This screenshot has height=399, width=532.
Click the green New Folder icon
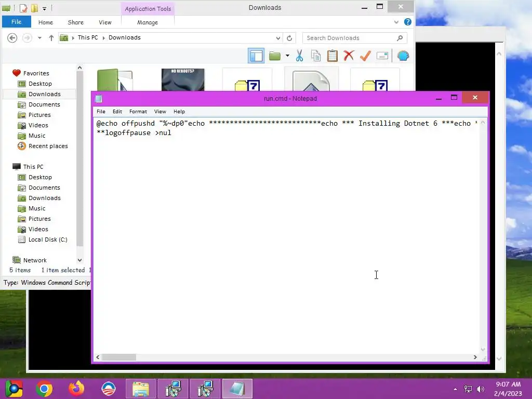click(x=274, y=56)
